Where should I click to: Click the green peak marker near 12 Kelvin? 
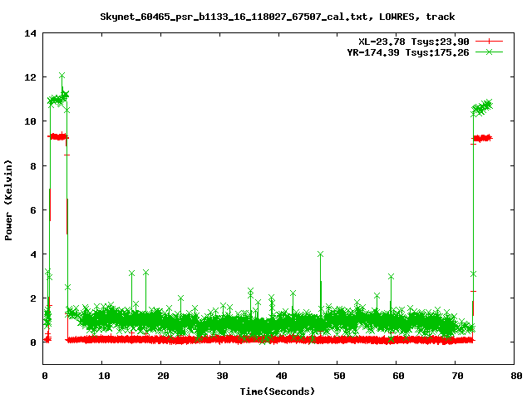tap(62, 75)
